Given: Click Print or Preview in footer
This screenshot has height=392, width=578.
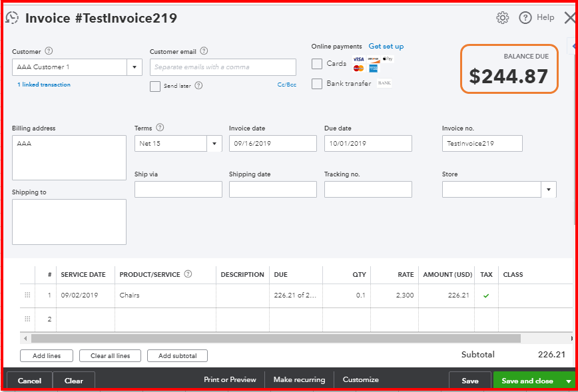Looking at the screenshot, I should coord(230,380).
